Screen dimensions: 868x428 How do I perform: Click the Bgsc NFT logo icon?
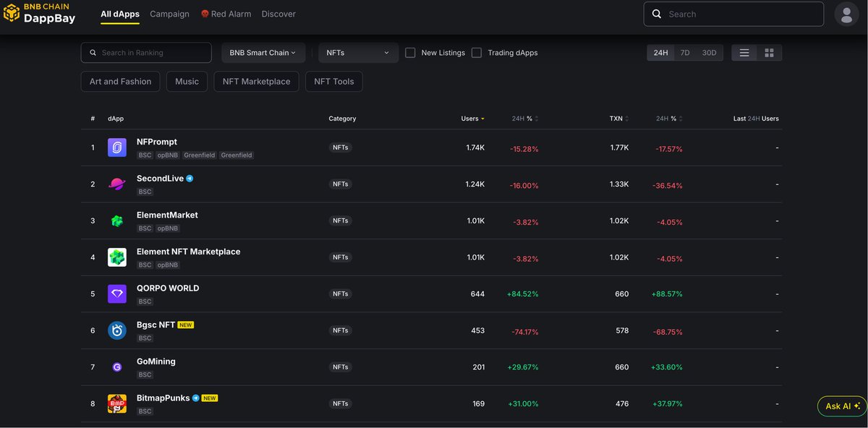(x=117, y=330)
